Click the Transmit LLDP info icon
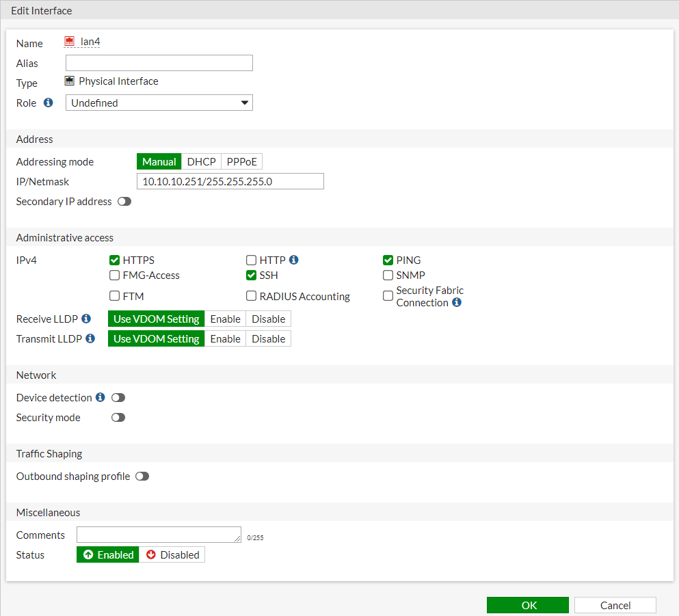This screenshot has height=616, width=679. pyautogui.click(x=90, y=338)
